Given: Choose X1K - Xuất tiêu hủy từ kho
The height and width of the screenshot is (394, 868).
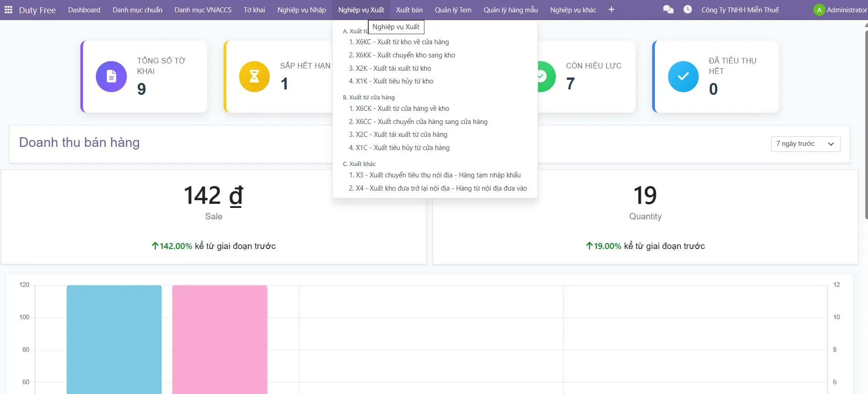Looking at the screenshot, I should point(391,81).
